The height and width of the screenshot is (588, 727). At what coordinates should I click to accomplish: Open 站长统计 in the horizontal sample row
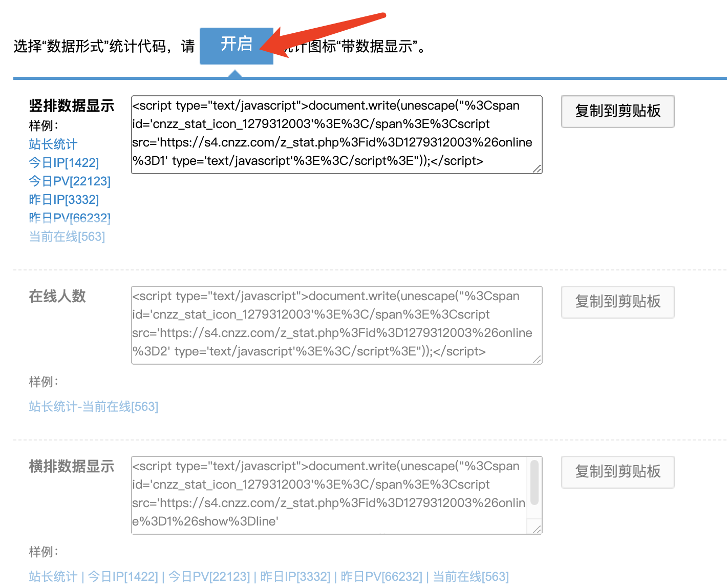pyautogui.click(x=53, y=577)
